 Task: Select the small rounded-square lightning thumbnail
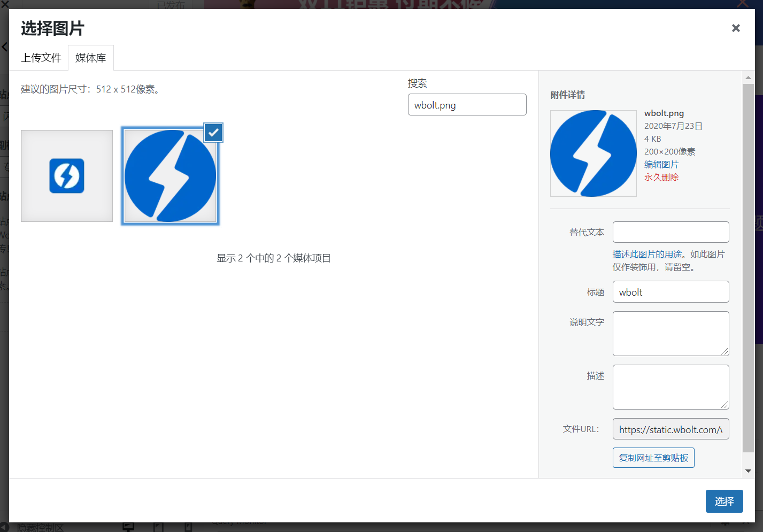click(67, 176)
